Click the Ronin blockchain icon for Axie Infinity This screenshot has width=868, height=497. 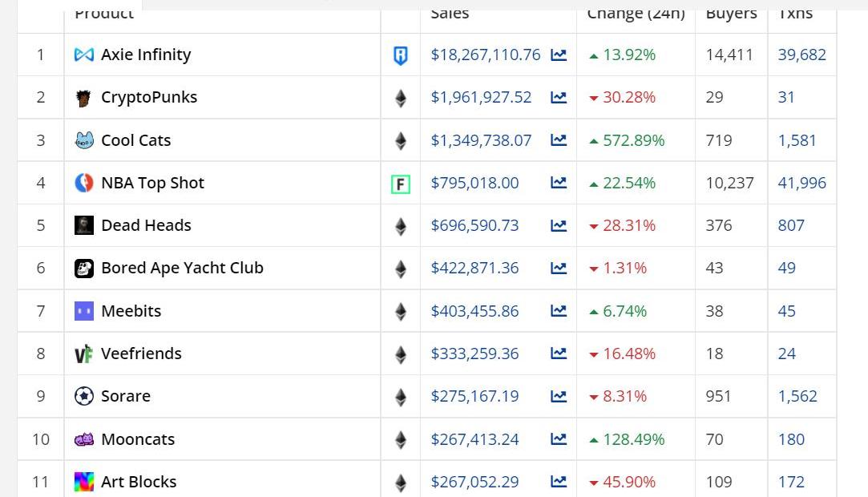click(x=400, y=55)
